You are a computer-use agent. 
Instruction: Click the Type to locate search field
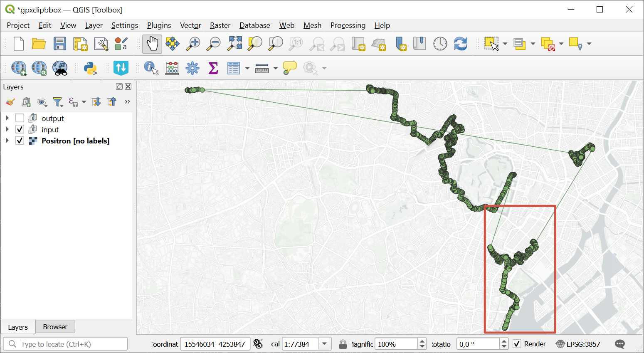point(65,344)
